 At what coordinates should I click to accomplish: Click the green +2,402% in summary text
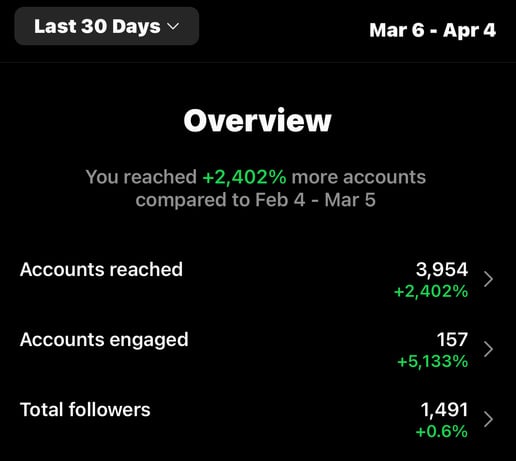(244, 177)
